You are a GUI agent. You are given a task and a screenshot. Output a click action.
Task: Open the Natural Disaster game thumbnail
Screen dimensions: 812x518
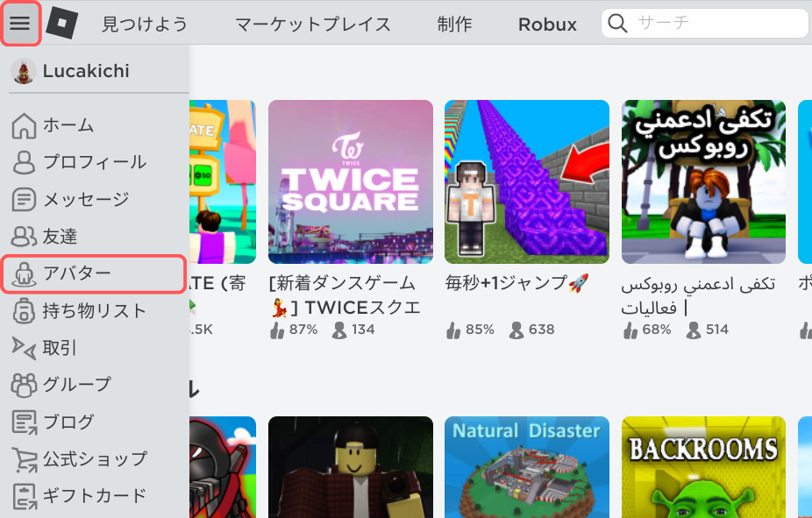click(527, 467)
